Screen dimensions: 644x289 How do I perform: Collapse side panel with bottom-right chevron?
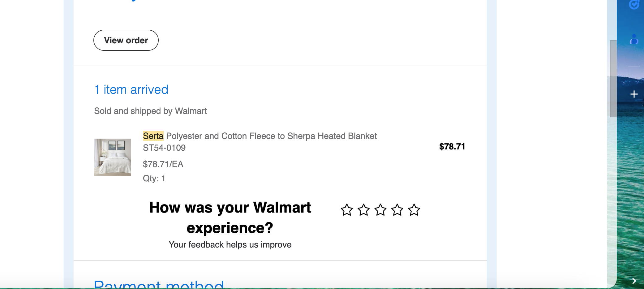click(634, 281)
